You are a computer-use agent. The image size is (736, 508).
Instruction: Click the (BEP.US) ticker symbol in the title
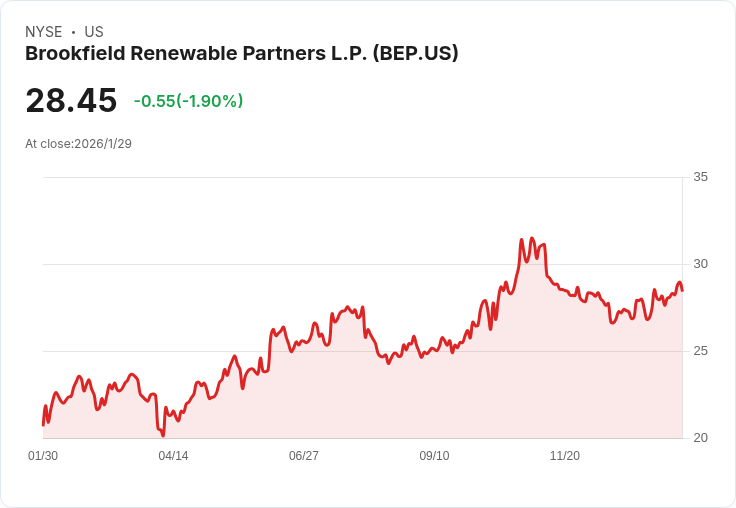[x=415, y=54]
